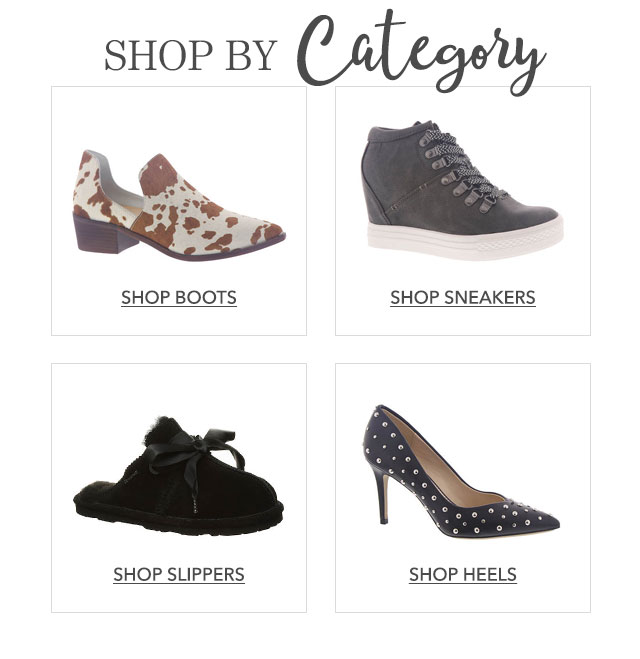Image resolution: width=640 pixels, height=659 pixels.
Task: Click the cow-print bootie image
Action: click(x=179, y=206)
